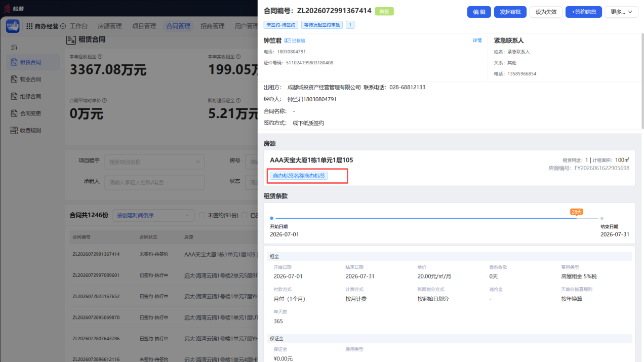644x362 pixels.
Task: Click help icon beside 即将退保证金
Action: point(239,100)
